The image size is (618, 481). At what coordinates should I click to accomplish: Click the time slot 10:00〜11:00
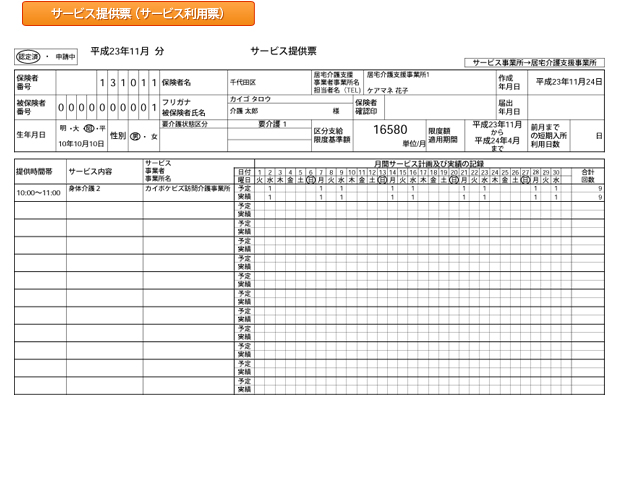click(x=39, y=193)
